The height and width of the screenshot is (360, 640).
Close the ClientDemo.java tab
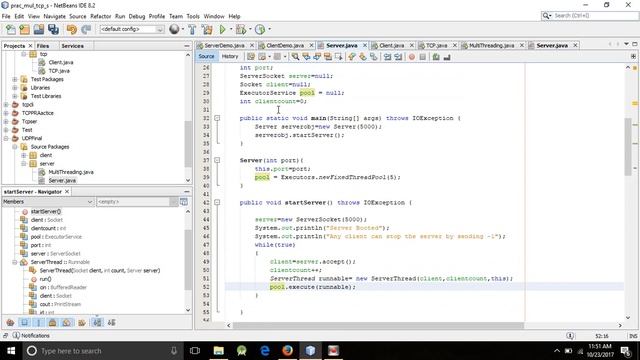click(311, 45)
